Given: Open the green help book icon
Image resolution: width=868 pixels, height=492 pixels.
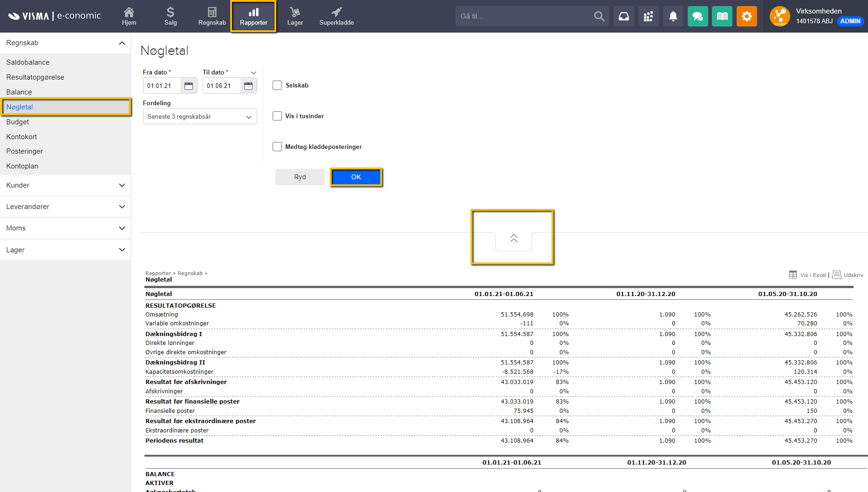Looking at the screenshot, I should (722, 16).
